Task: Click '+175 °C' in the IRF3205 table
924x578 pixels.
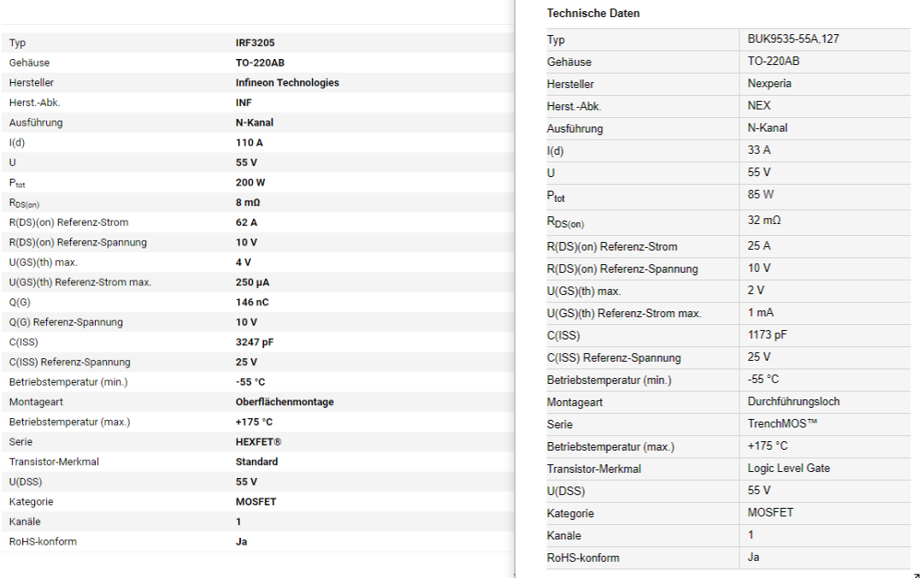Action: [254, 422]
